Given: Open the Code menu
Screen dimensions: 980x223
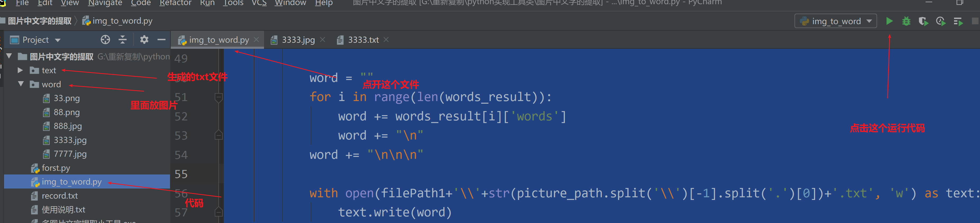Looking at the screenshot, I should [x=141, y=3].
